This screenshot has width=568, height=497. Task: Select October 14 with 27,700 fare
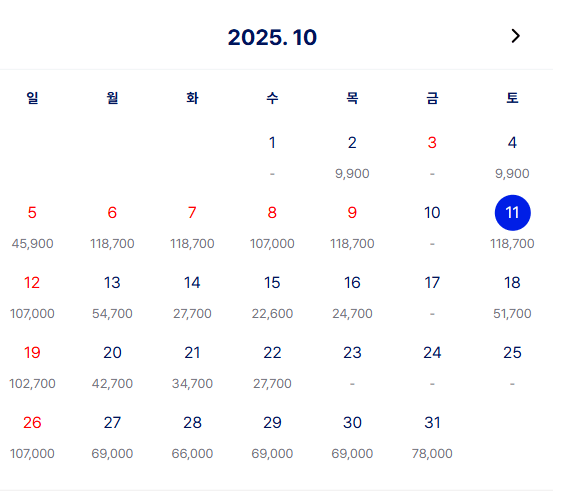pos(192,297)
